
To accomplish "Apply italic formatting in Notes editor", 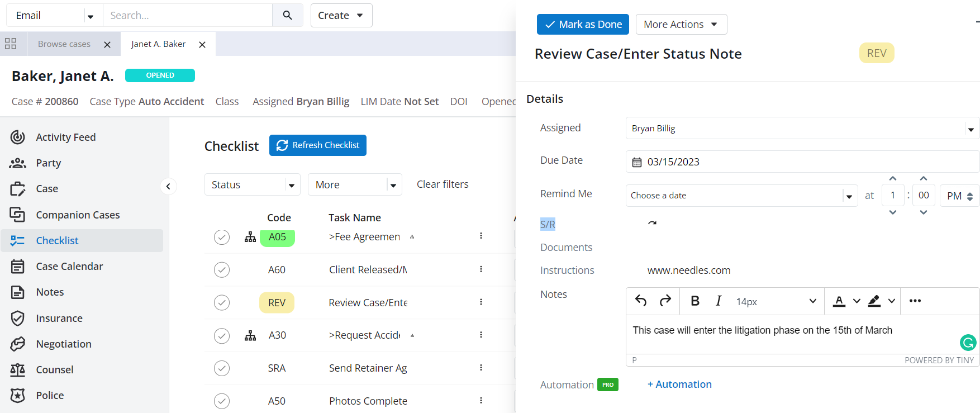I will click(719, 301).
